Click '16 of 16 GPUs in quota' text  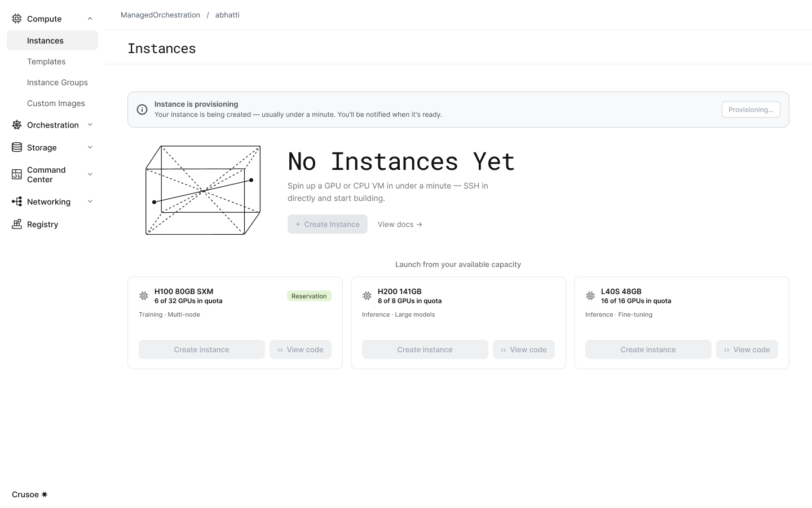[636, 301]
